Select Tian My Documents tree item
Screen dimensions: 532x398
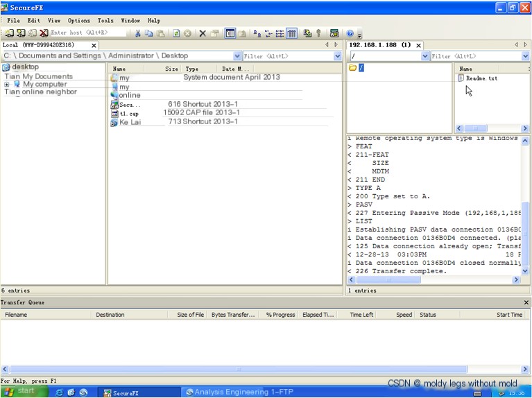[38, 76]
